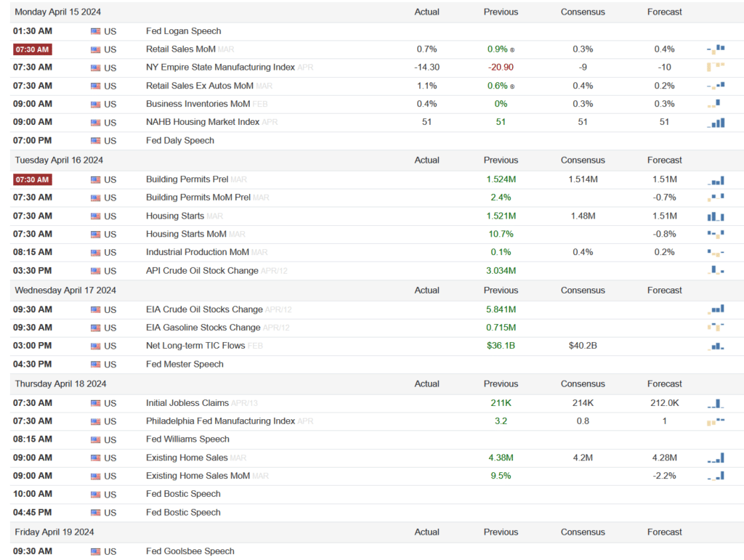Viewport: 744px width, 560px height.
Task: Open mini chart for EIA Gasoline Stocks Change
Action: pyautogui.click(x=716, y=327)
